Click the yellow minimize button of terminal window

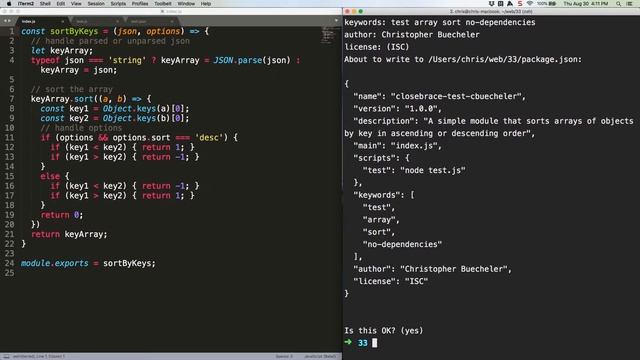(x=354, y=11)
